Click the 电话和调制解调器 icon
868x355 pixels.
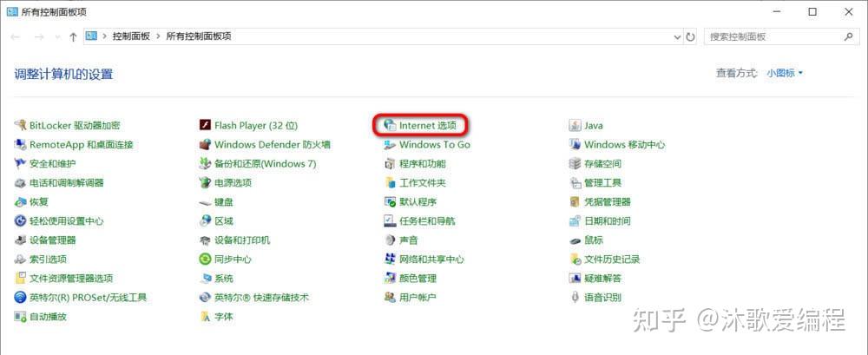tap(21, 183)
